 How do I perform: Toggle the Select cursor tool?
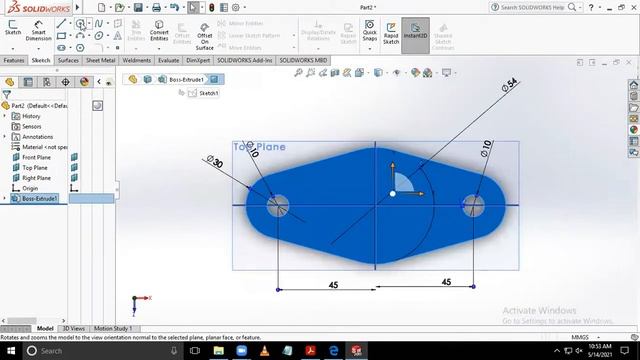pos(192,7)
